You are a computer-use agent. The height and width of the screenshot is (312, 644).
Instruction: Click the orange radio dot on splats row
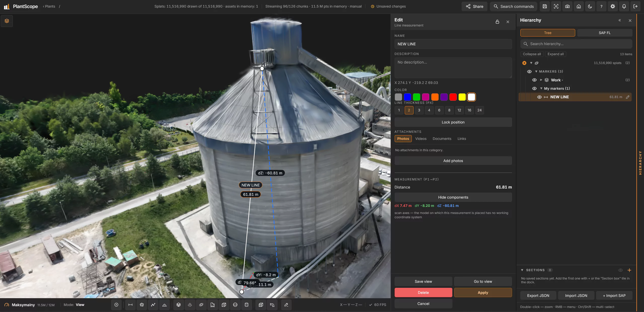524,63
